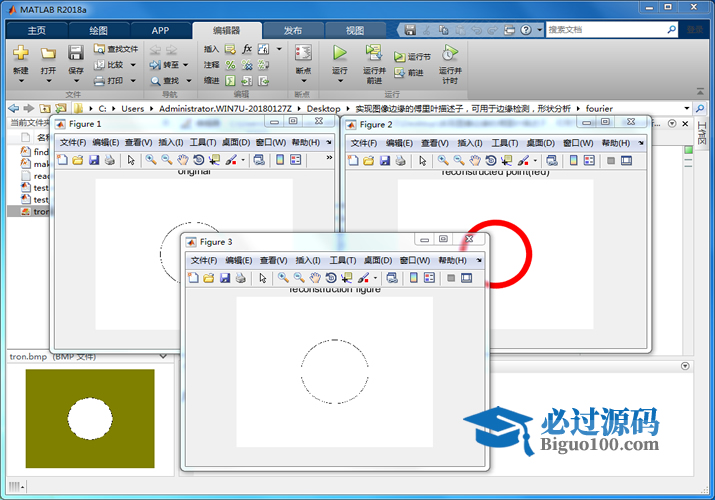Switch to the Plots (绘图) tab
This screenshot has width=715, height=500.
[98, 31]
